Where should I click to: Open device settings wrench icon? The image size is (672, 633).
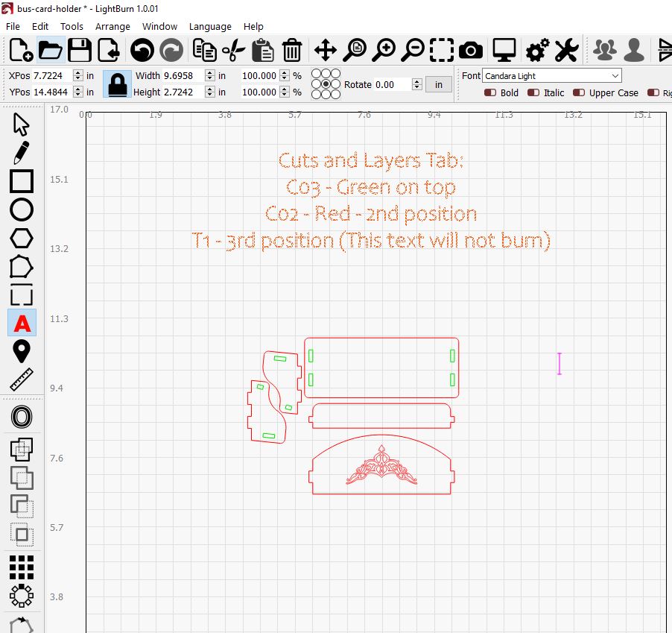pos(566,50)
